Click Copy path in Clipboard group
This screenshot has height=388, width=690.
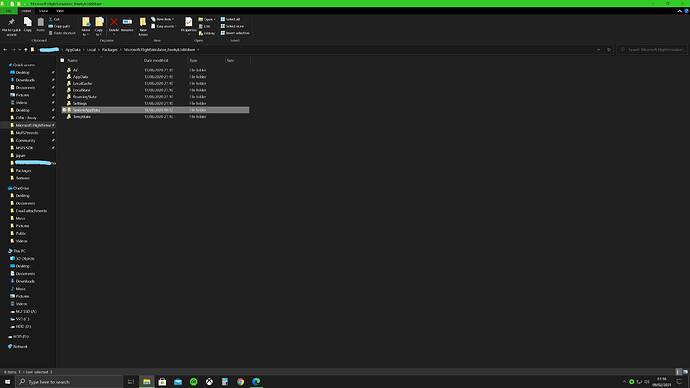pos(59,26)
